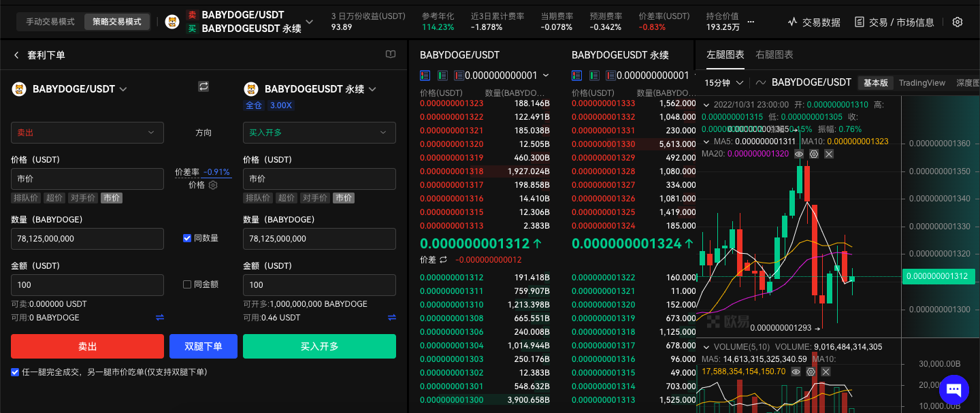Click the green 买入开多 button
Image resolution: width=980 pixels, height=413 pixels.
pos(319,346)
